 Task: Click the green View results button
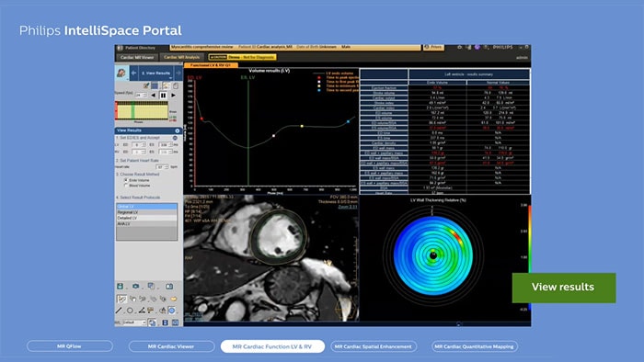coord(563,288)
